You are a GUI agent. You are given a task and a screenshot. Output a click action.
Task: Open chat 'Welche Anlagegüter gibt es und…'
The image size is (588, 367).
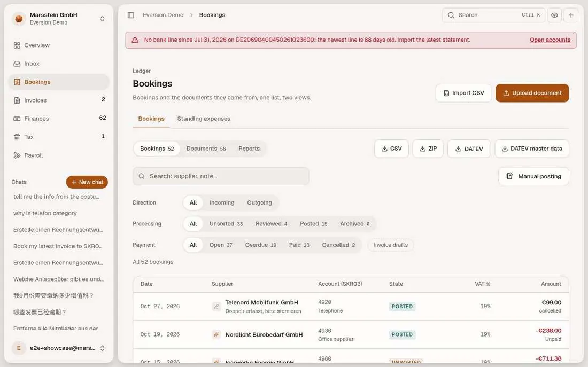pos(59,279)
